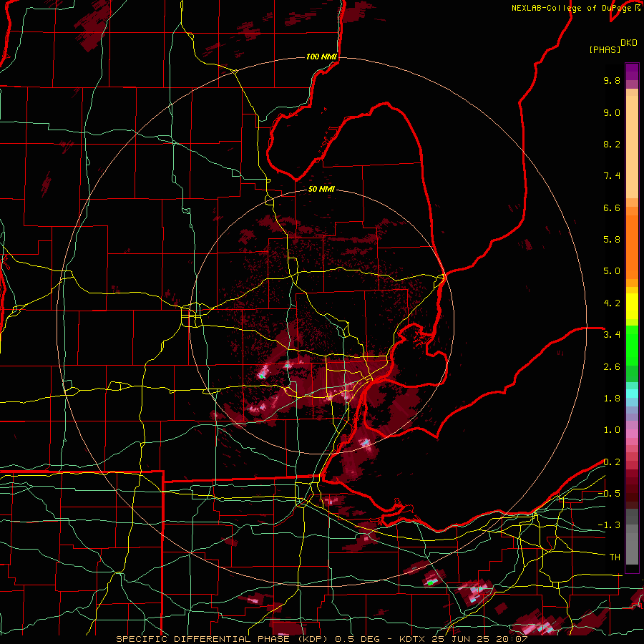Click the 6.6 value on the color scale
The width and height of the screenshot is (644, 644).
pos(612,208)
